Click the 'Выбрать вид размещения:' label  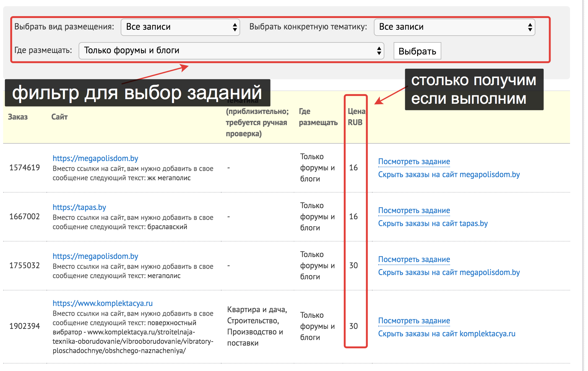(64, 27)
